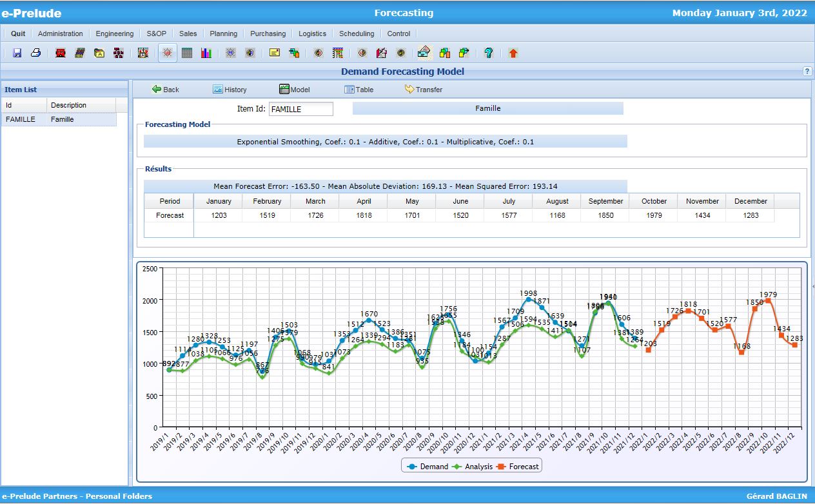Image resolution: width=815 pixels, height=504 pixels.
Task: Click the Transfer button above the forecast form
Action: (x=424, y=90)
